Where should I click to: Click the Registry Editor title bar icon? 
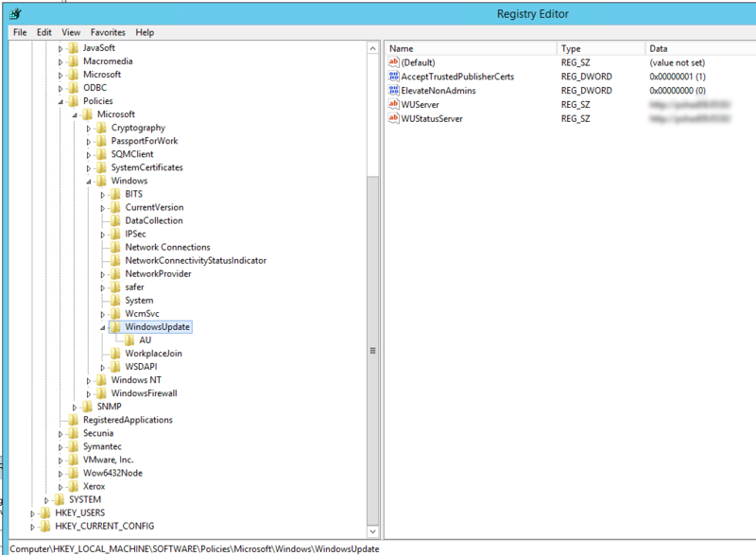point(15,13)
